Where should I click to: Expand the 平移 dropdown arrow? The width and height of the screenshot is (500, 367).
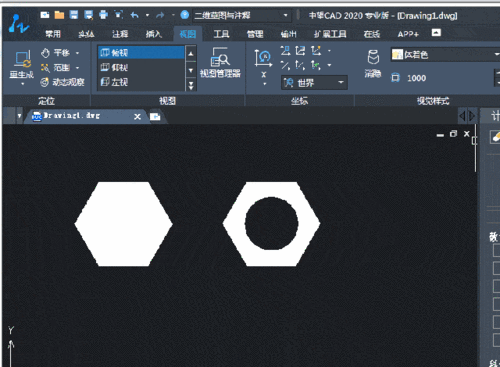77,53
